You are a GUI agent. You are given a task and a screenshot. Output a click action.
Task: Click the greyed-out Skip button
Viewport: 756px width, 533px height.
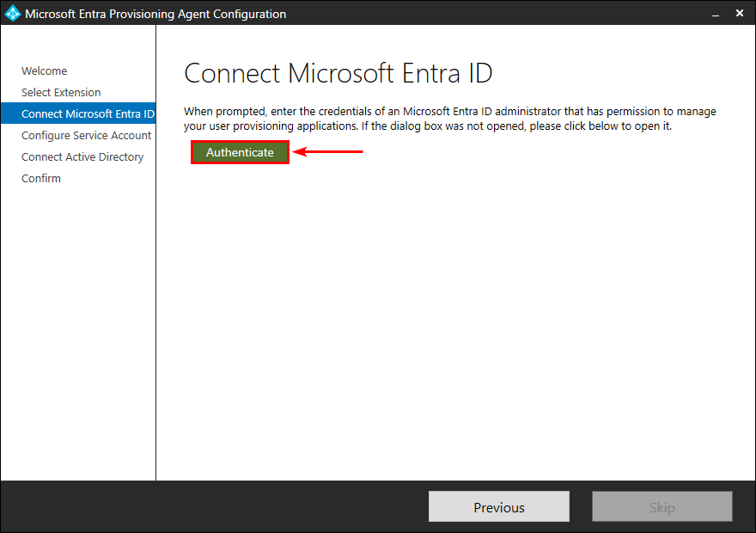tap(662, 507)
